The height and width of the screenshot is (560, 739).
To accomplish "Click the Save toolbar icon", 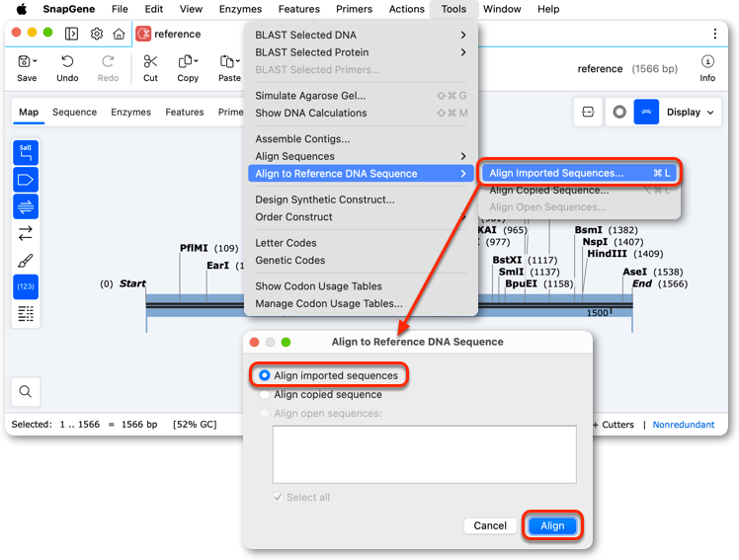I will (24, 61).
